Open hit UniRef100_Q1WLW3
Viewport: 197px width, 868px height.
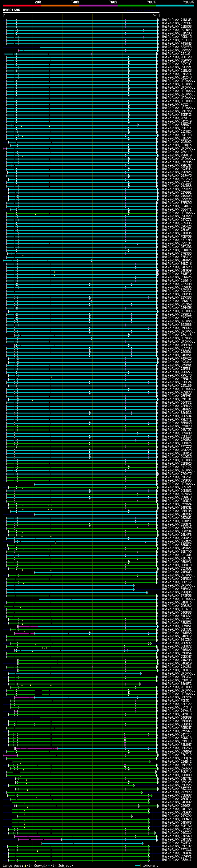177,20
